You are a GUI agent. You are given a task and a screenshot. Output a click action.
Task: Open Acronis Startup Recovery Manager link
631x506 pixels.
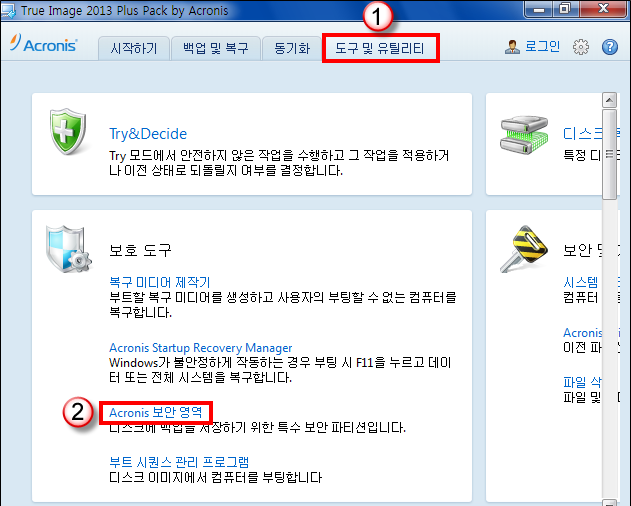200,347
